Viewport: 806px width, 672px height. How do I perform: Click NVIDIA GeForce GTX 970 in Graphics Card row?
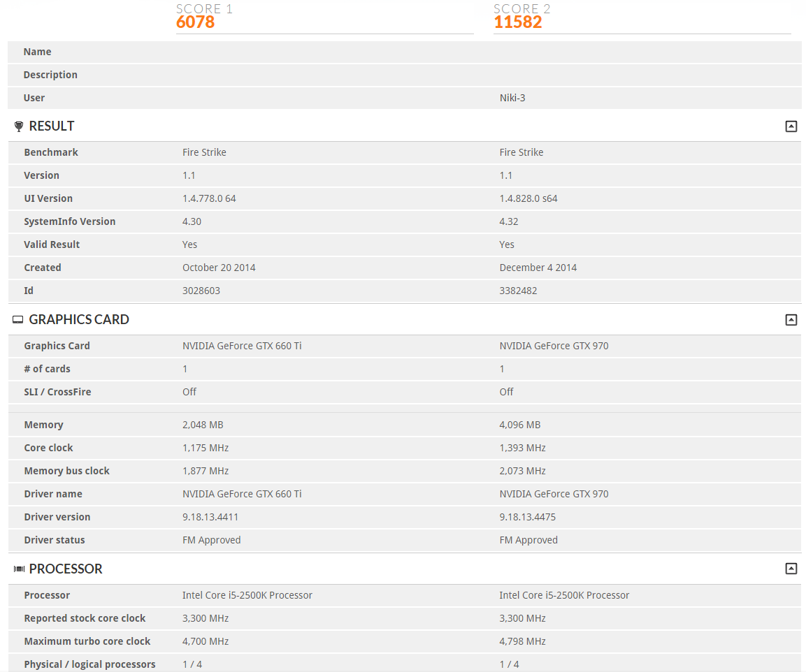[x=554, y=346]
